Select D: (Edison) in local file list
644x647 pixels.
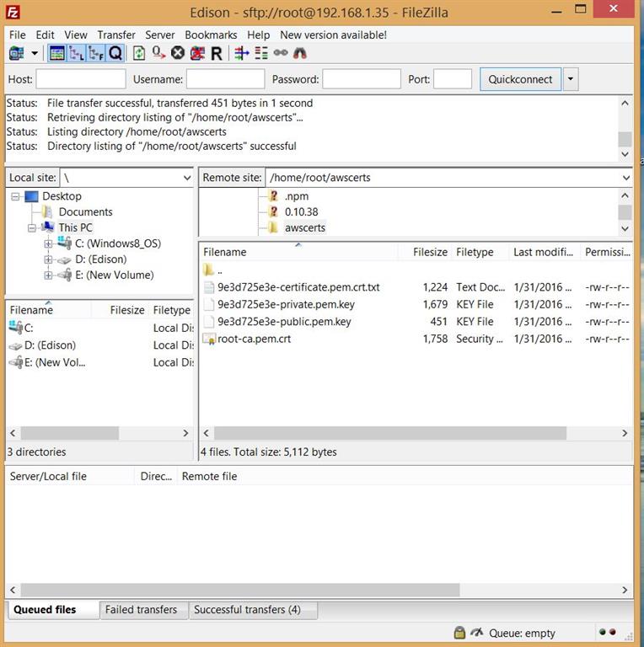[x=50, y=345]
